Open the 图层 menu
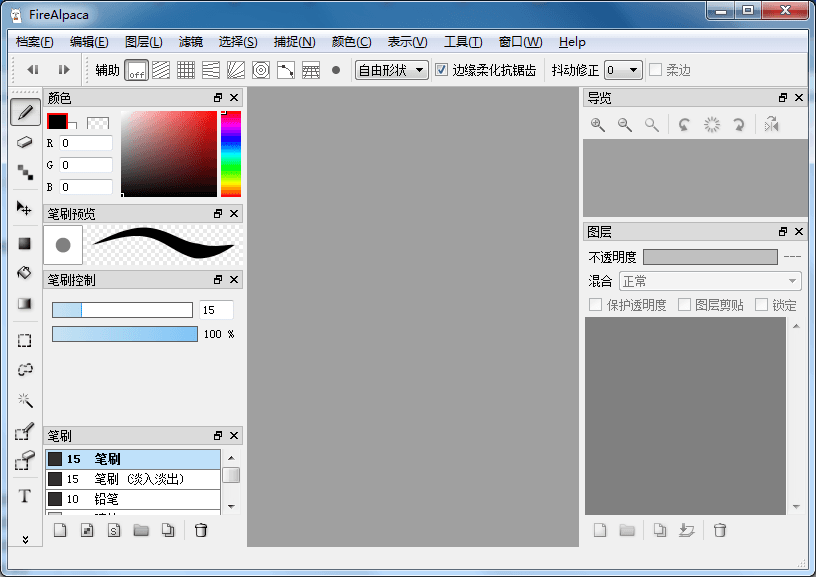 (x=144, y=42)
